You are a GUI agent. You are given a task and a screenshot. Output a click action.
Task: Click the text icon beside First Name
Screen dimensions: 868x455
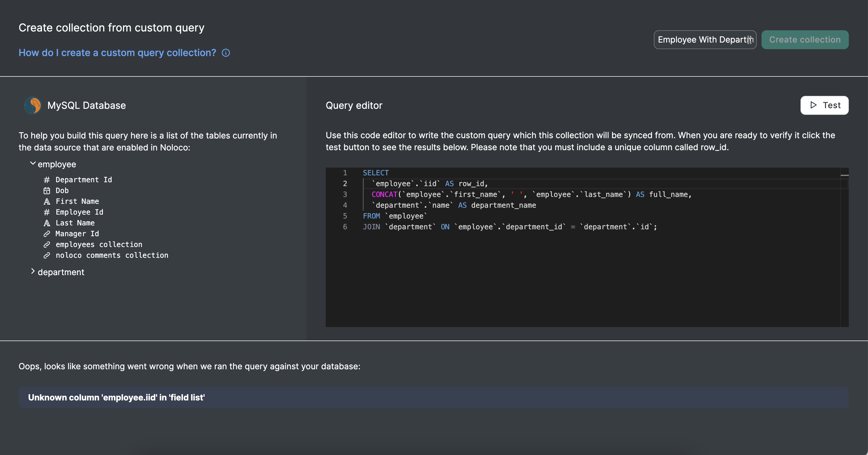point(47,201)
